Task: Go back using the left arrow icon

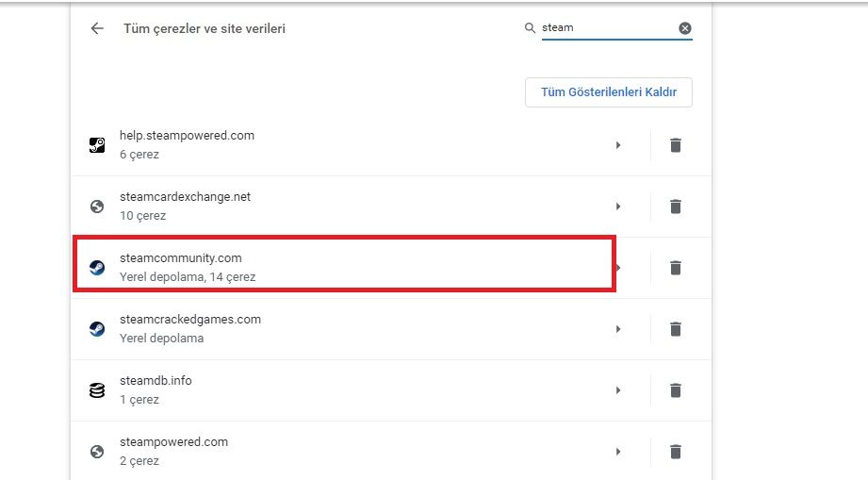Action: pyautogui.click(x=97, y=28)
